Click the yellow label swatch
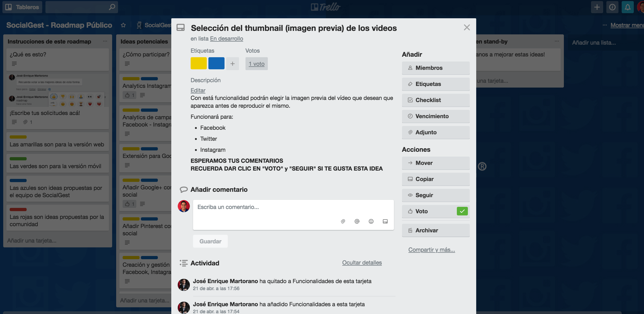Image resolution: width=644 pixels, height=314 pixels. [x=198, y=63]
